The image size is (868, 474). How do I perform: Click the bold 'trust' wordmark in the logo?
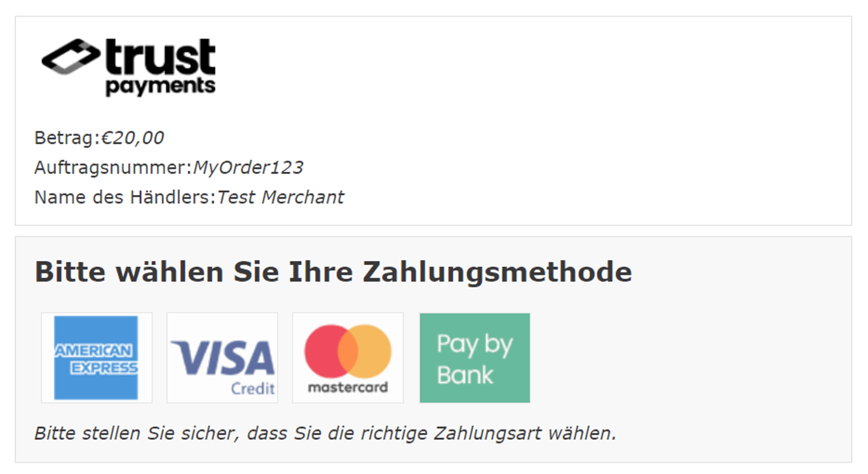[161, 57]
